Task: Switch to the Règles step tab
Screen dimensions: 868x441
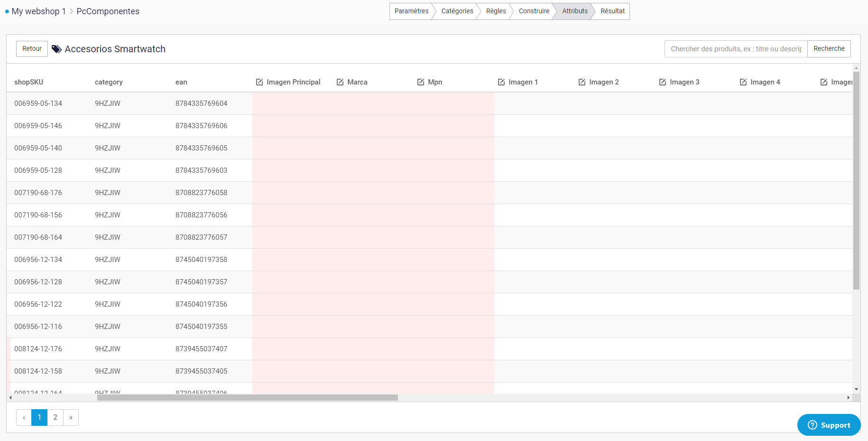Action: coord(496,11)
